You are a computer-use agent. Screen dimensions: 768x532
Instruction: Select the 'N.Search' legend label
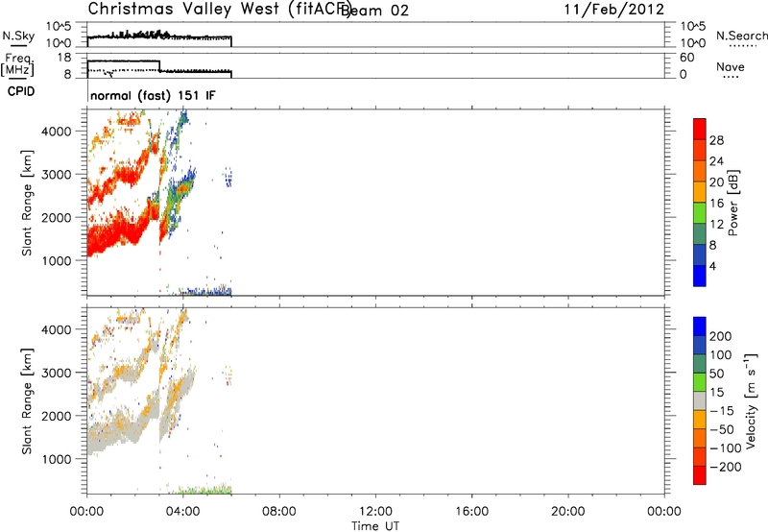(741, 36)
